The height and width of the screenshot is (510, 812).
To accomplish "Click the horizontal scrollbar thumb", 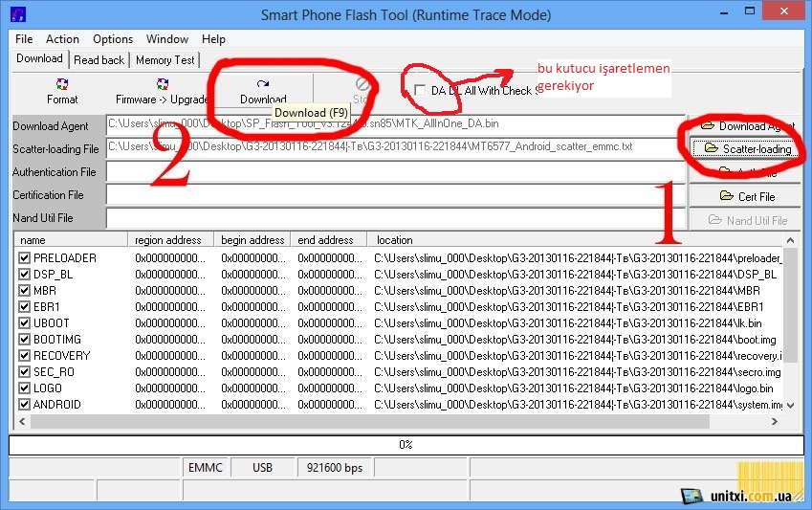I will pos(370,421).
